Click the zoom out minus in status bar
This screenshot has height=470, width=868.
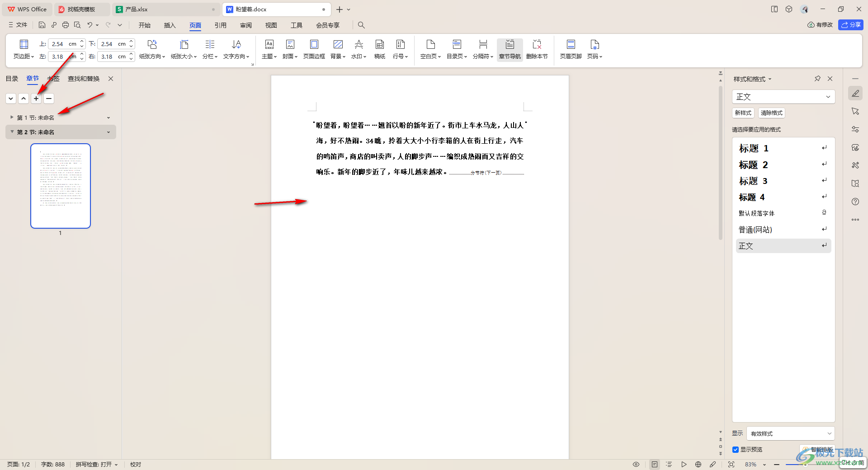pyautogui.click(x=777, y=464)
